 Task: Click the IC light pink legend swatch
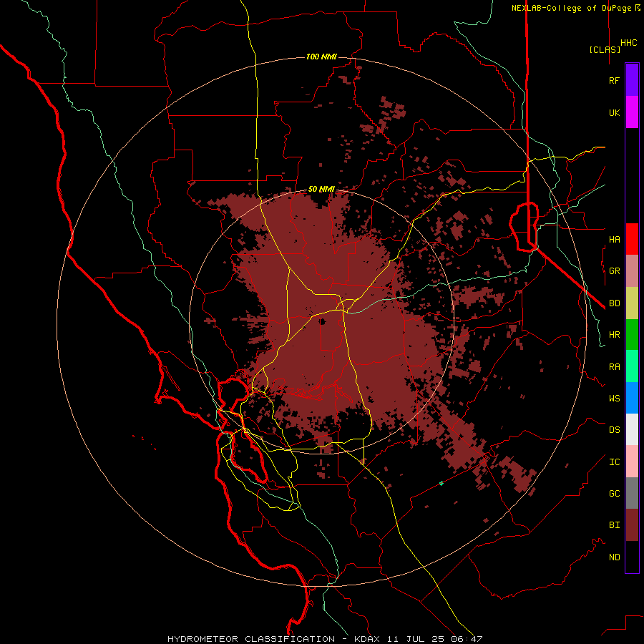(632, 462)
